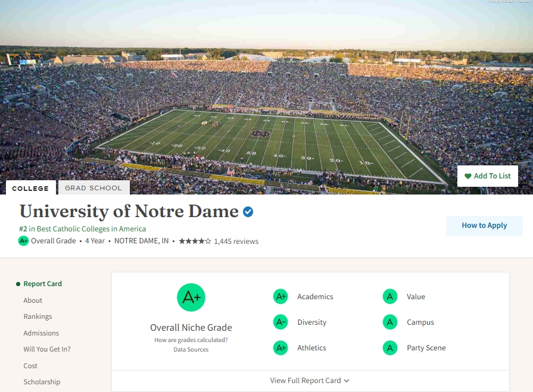Open #2 in Best Catholic Colleges link
Viewport: 533px width, 392px height.
pos(83,229)
